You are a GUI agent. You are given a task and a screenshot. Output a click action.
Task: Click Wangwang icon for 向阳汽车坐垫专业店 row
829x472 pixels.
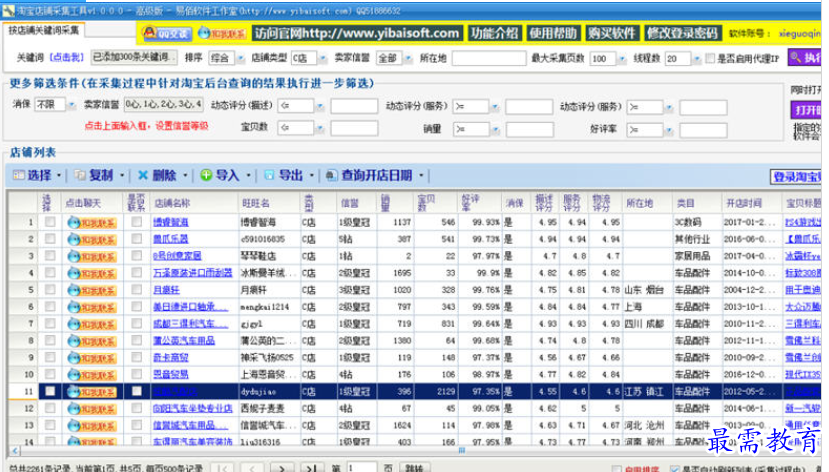tap(92, 409)
